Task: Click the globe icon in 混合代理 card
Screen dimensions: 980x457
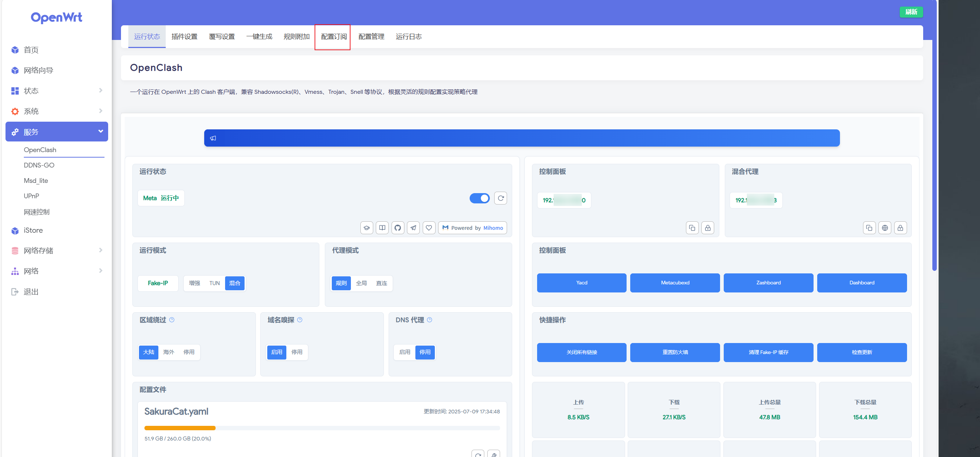Action: coord(885,228)
